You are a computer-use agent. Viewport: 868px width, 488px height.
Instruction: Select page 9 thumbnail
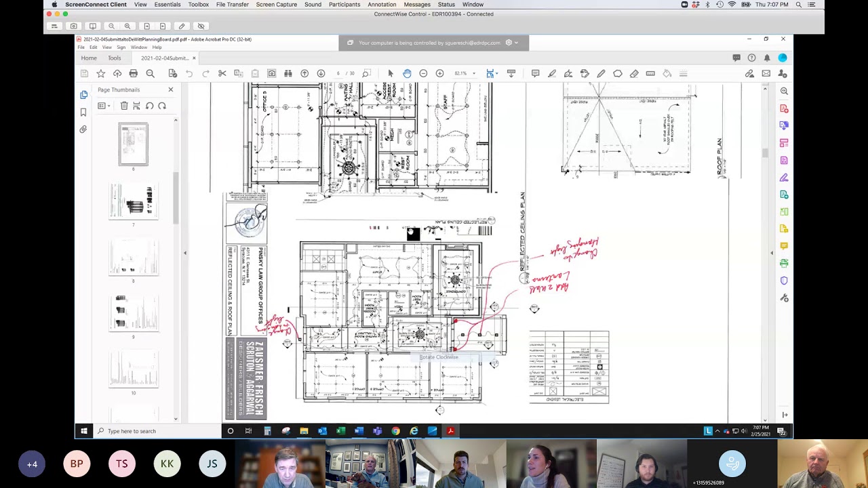pos(134,313)
